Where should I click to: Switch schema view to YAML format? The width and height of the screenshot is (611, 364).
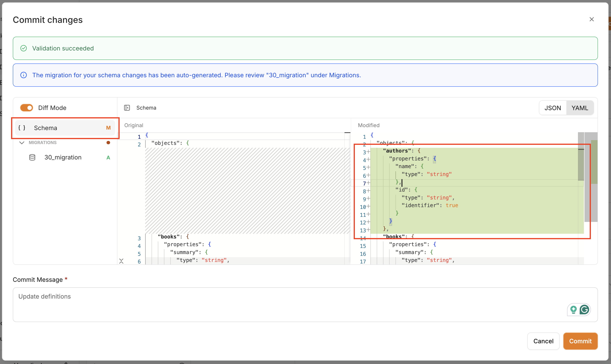click(580, 108)
